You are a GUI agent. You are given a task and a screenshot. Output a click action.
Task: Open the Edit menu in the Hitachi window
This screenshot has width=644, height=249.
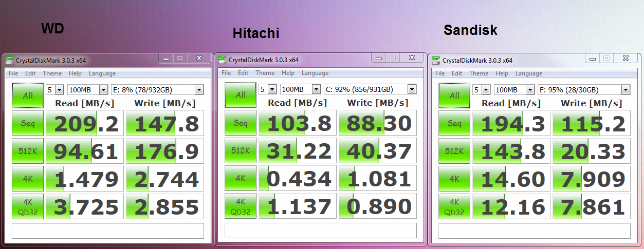click(243, 73)
